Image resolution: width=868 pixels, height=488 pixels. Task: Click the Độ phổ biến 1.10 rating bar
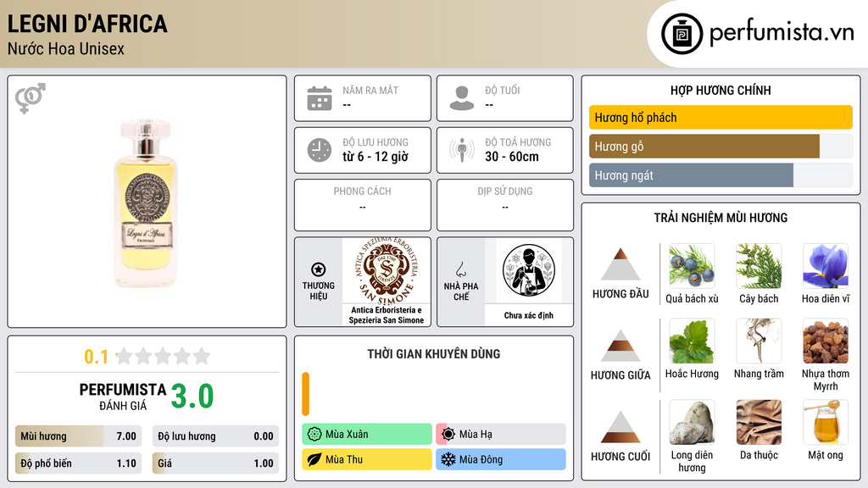point(79,463)
